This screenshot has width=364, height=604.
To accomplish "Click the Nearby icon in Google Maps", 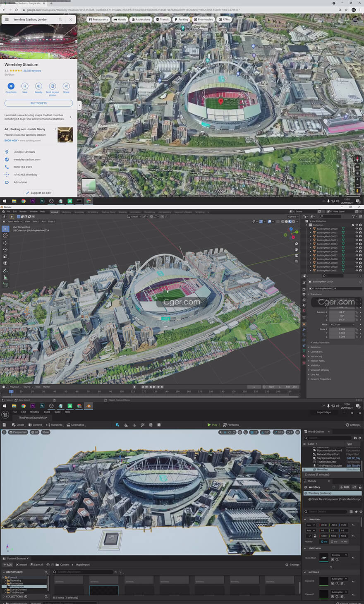I will pyautogui.click(x=38, y=86).
